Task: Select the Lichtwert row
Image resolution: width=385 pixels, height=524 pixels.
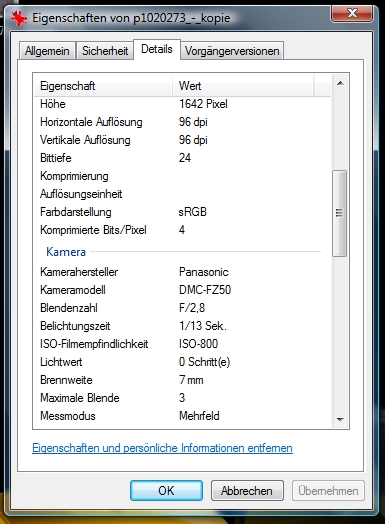Action: click(182, 362)
